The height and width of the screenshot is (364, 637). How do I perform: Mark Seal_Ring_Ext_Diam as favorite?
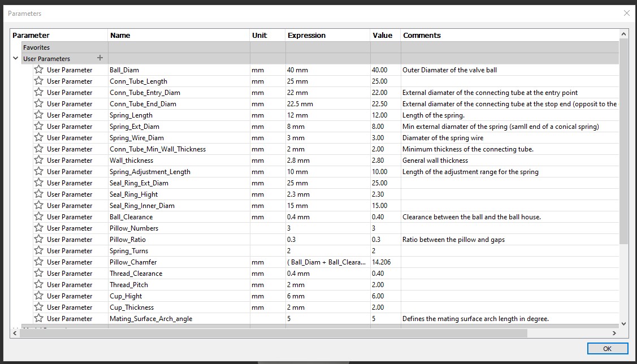38,183
